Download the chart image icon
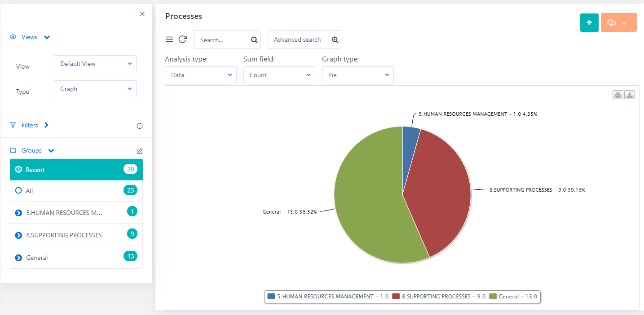This screenshot has width=644, height=315. point(630,95)
